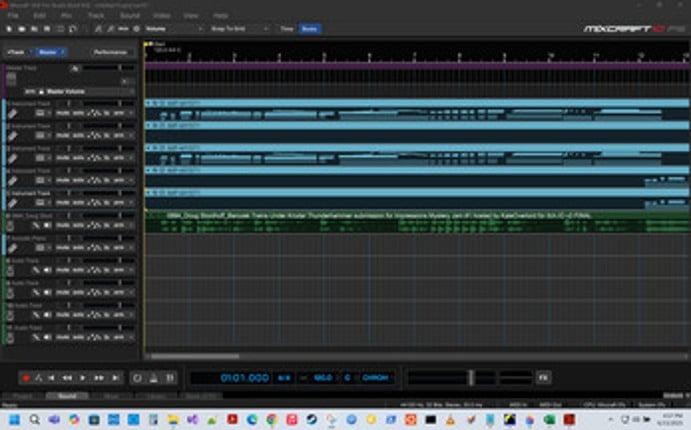This screenshot has height=430, width=691.
Task: Switch timeline display to Time
Action: pos(286,30)
